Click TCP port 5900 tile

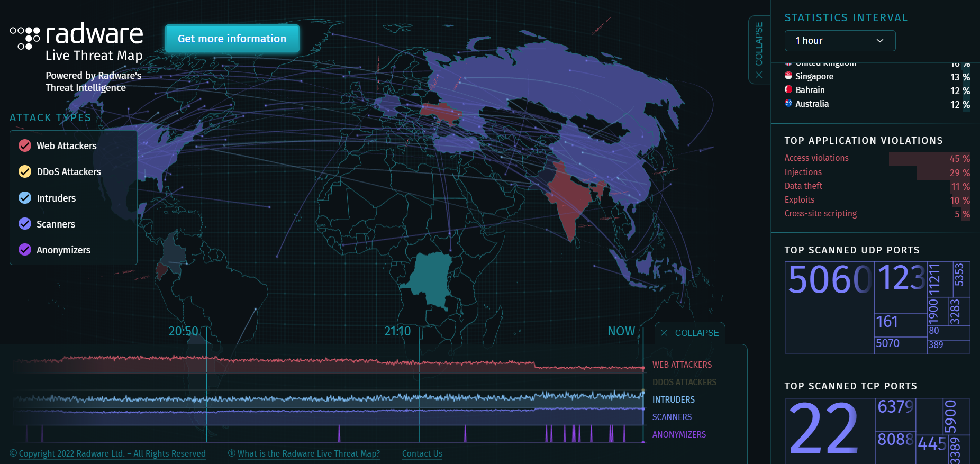(x=956, y=416)
